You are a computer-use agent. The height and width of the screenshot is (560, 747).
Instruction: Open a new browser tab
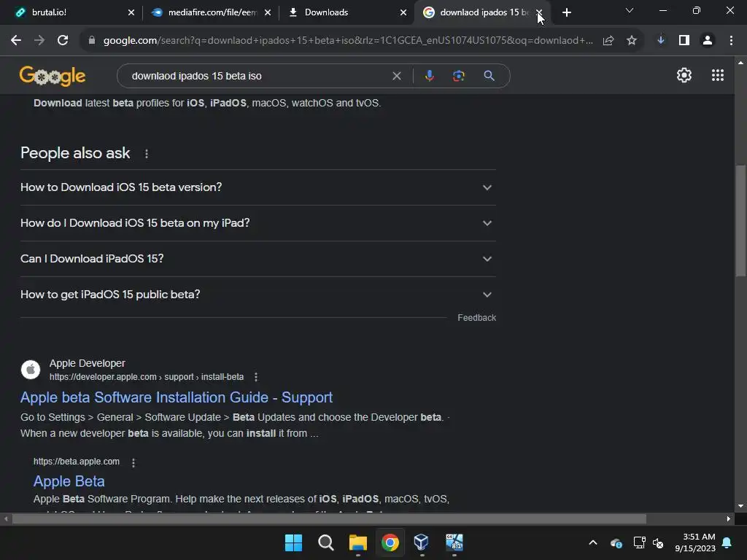point(566,12)
